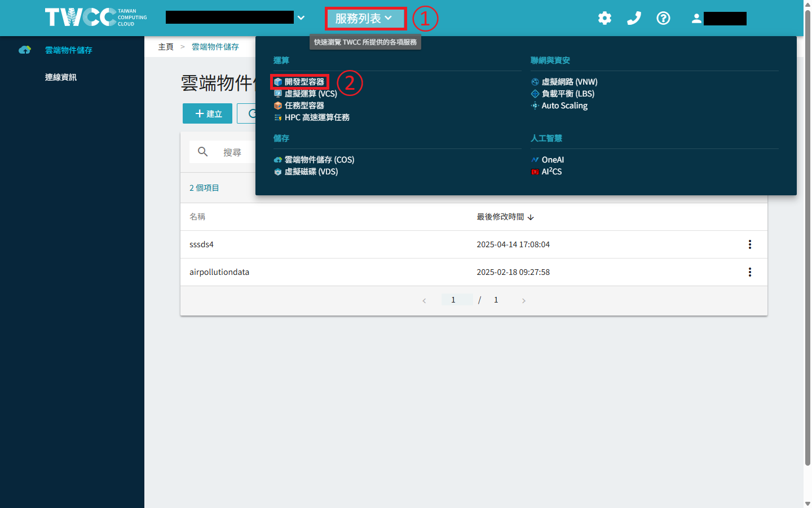Open the settings gear icon
The height and width of the screenshot is (508, 812).
[x=604, y=18]
